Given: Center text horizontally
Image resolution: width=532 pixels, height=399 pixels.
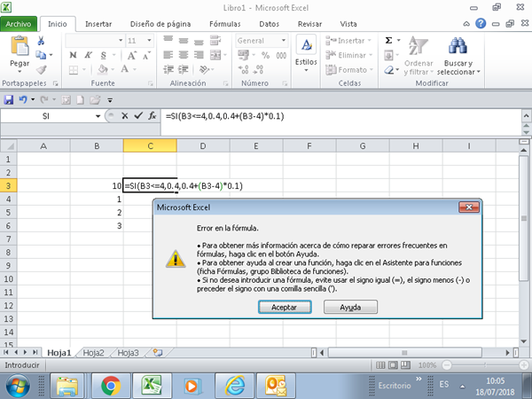Looking at the screenshot, I should click(184, 55).
